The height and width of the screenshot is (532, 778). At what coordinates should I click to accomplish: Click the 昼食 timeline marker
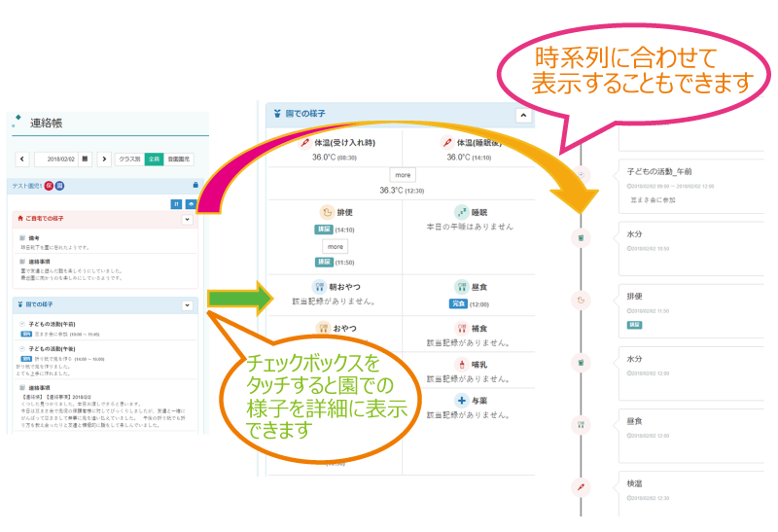click(x=581, y=424)
